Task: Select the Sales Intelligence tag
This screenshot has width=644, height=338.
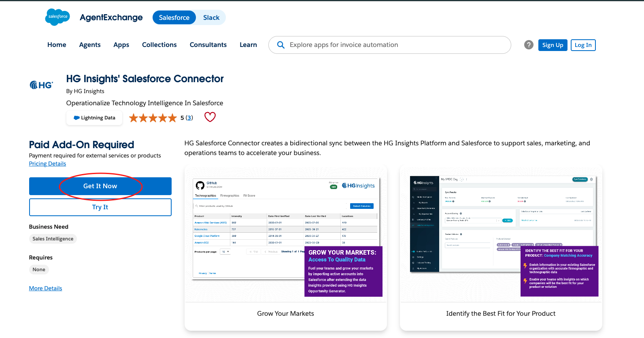Action: (x=53, y=239)
